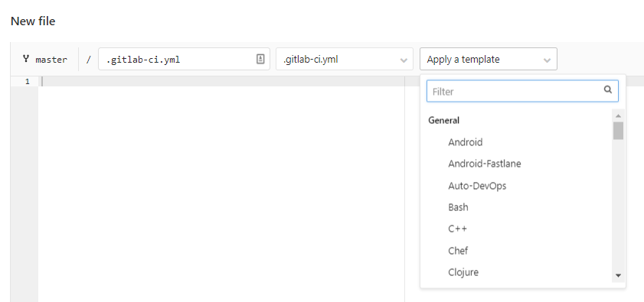Click the scrollbar up arrow in template list

(x=618, y=116)
